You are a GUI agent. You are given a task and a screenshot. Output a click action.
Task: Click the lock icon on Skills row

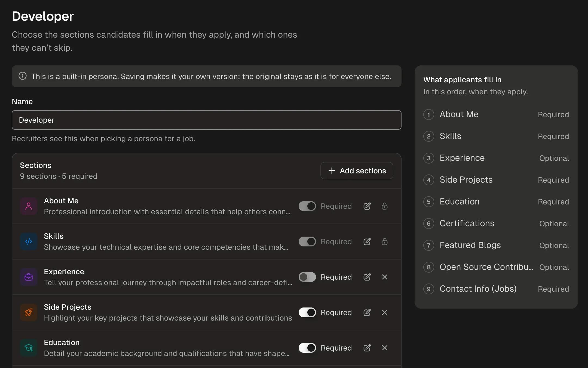point(384,242)
